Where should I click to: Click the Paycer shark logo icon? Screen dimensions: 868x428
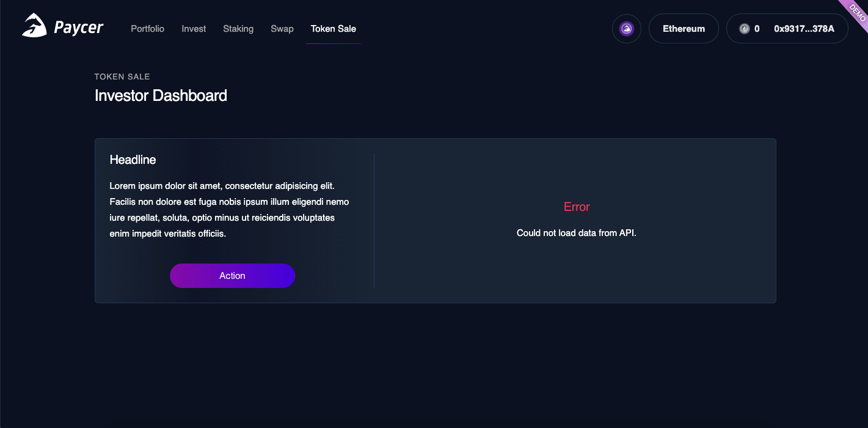34,26
